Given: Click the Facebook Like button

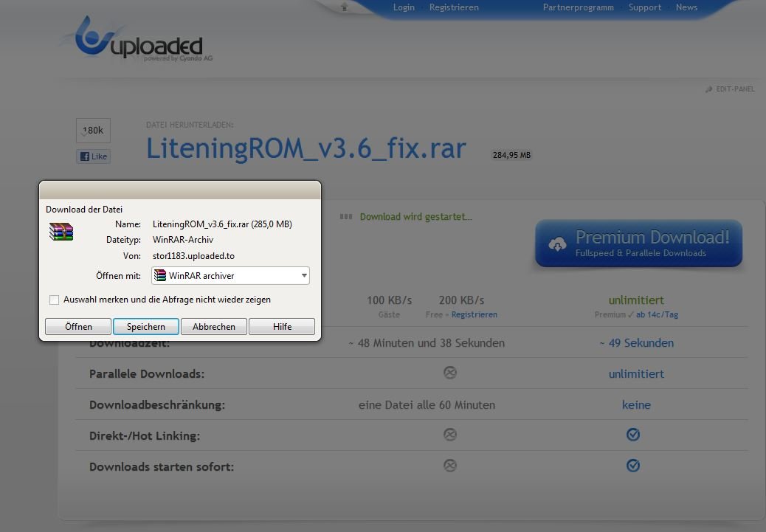Looking at the screenshot, I should pyautogui.click(x=93, y=156).
